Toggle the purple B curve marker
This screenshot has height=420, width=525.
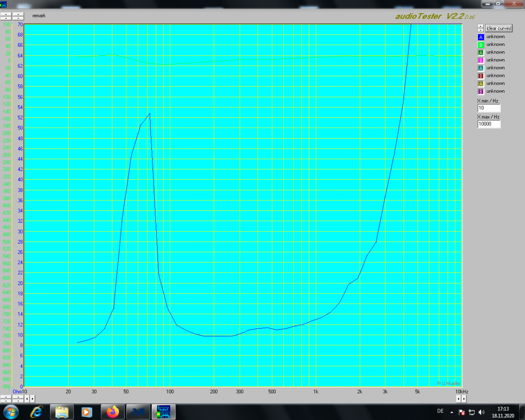(x=480, y=91)
